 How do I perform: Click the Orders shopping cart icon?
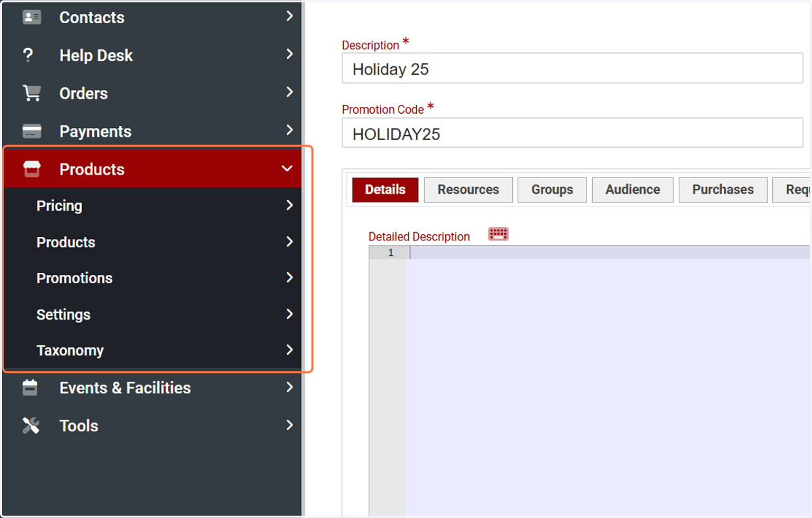coord(32,93)
